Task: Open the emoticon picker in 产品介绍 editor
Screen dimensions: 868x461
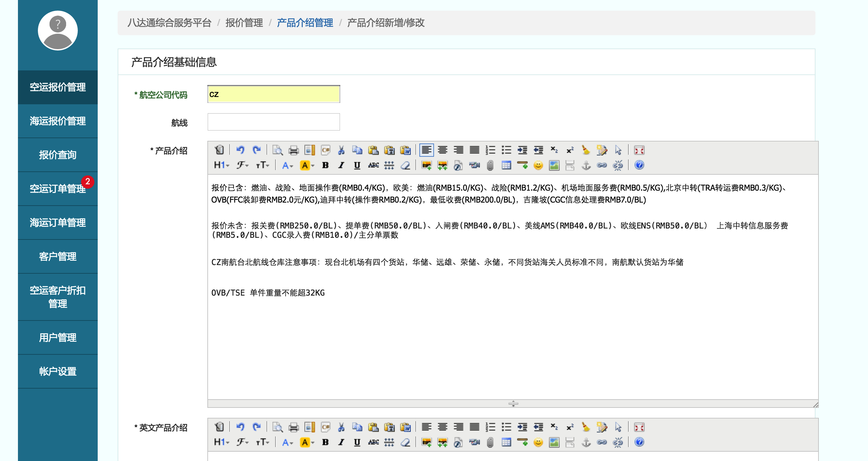Action: point(538,165)
